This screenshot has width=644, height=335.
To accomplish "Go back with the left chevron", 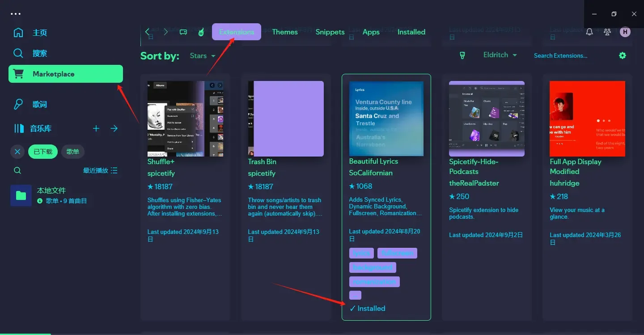I will pyautogui.click(x=147, y=32).
